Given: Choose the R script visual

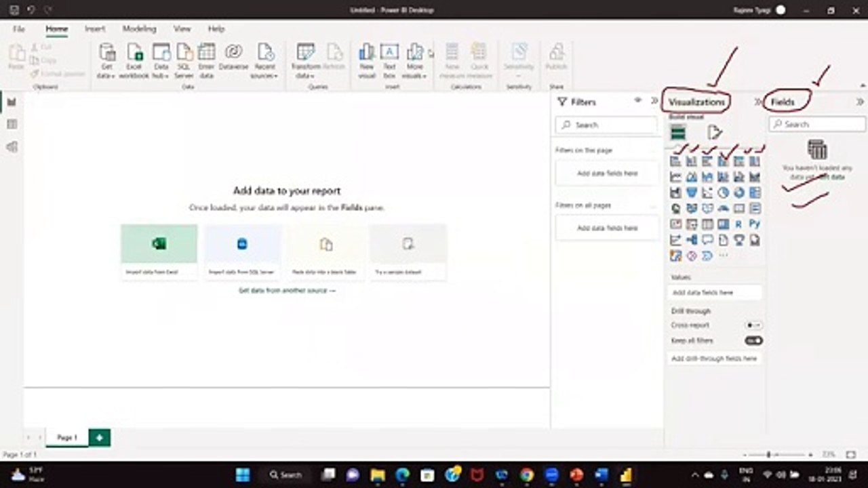Looking at the screenshot, I should pos(739,224).
